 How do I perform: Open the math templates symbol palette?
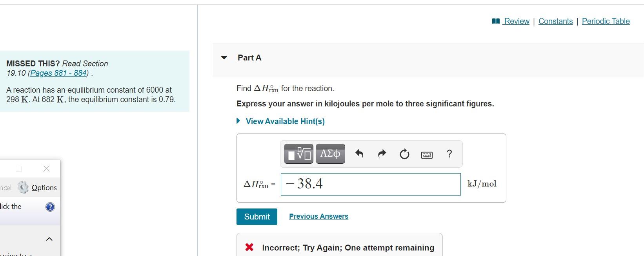298,154
